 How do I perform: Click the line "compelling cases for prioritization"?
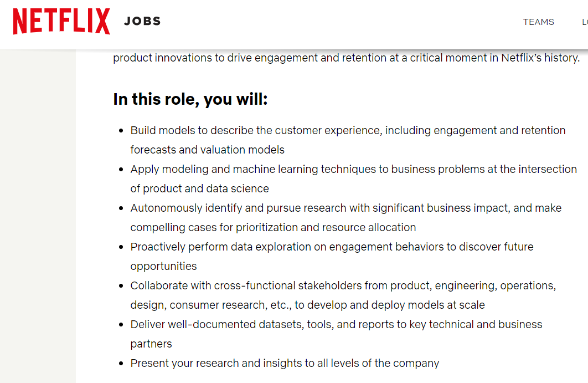273,227
